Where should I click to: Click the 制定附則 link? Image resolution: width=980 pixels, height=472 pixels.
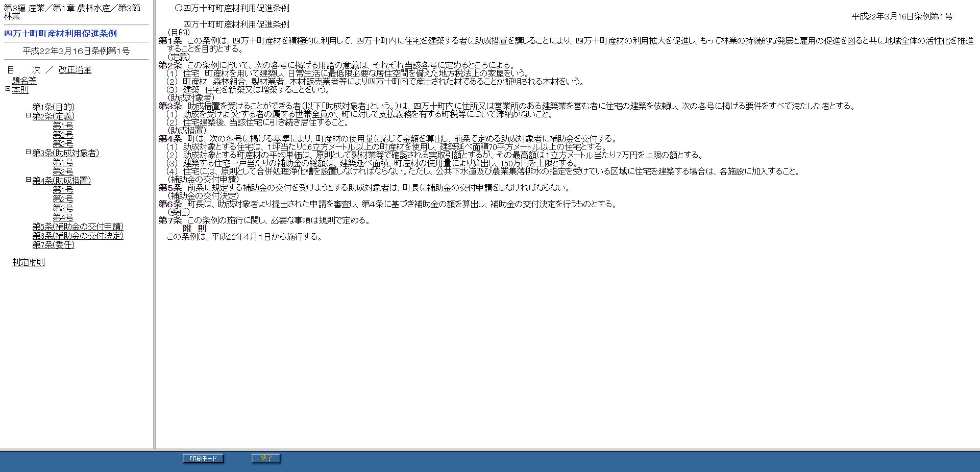(29, 262)
